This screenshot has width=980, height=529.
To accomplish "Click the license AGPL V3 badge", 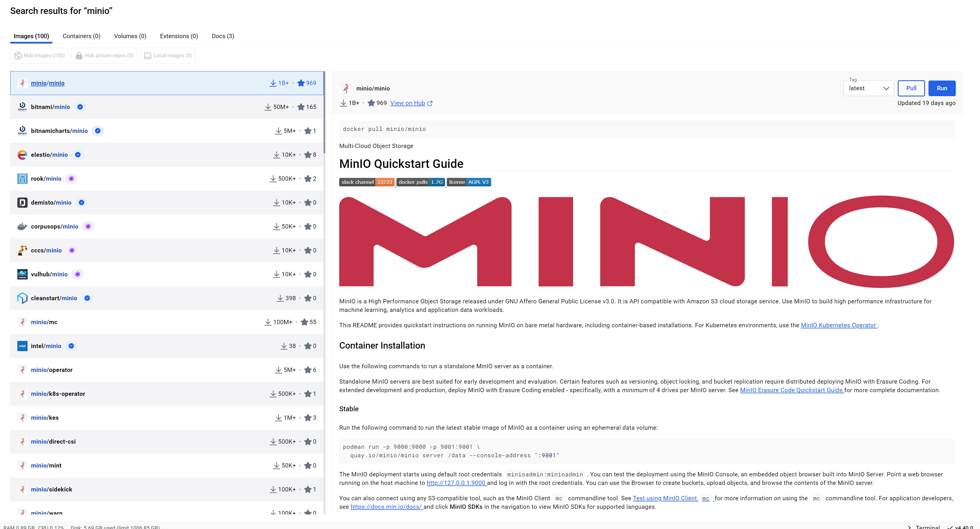I will pyautogui.click(x=469, y=182).
